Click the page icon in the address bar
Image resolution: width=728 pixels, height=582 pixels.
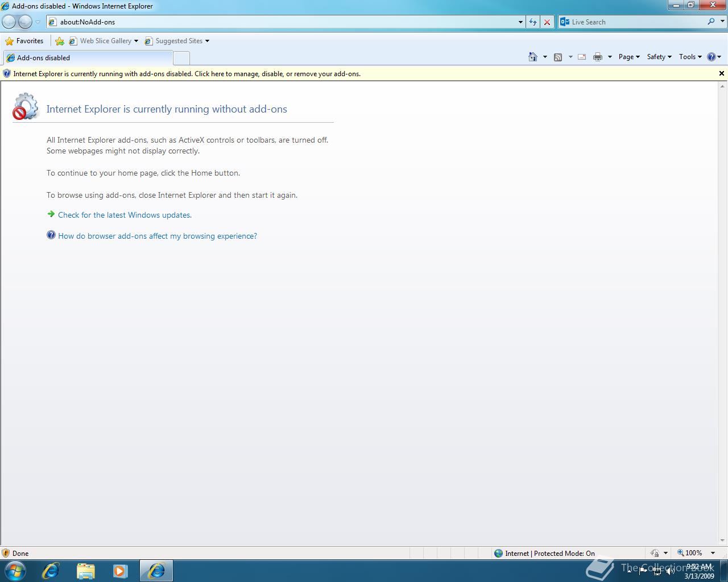pos(53,22)
